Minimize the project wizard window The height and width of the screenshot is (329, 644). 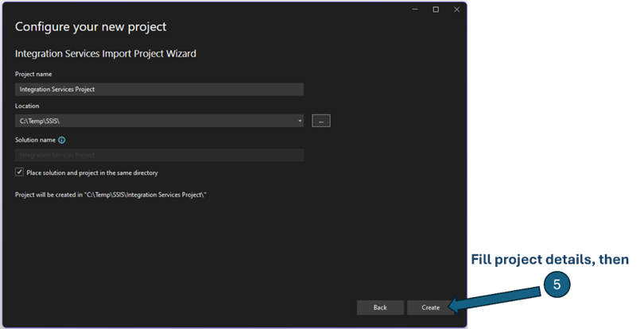coord(415,10)
